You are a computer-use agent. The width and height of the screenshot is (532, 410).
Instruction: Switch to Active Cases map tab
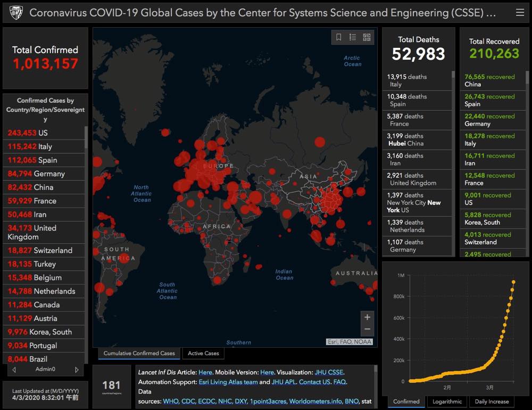[203, 353]
